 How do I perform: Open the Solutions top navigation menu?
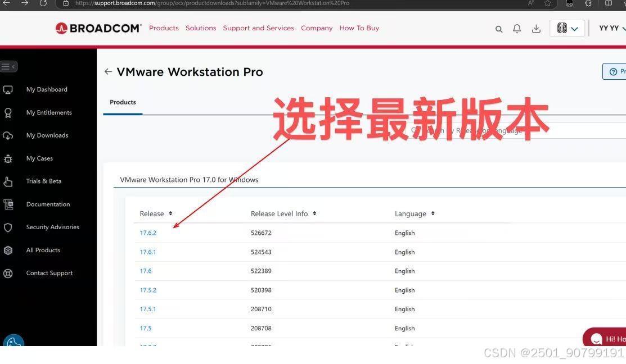(201, 28)
